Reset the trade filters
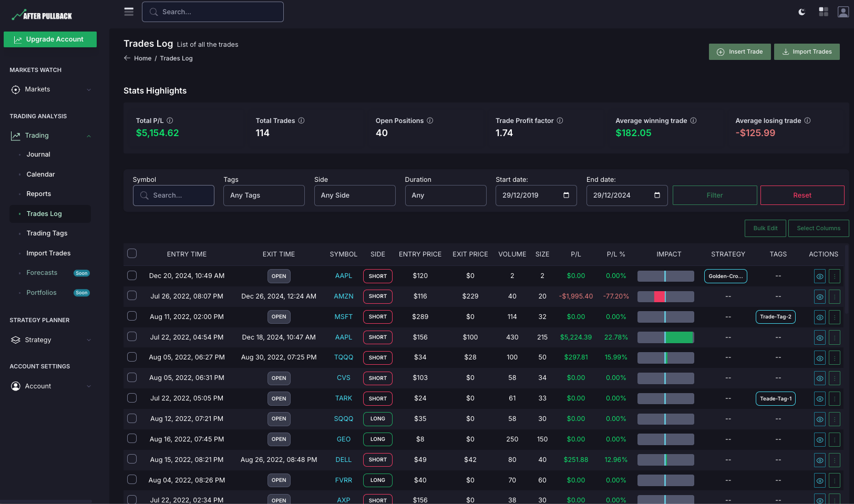854x504 pixels. pyautogui.click(x=802, y=196)
